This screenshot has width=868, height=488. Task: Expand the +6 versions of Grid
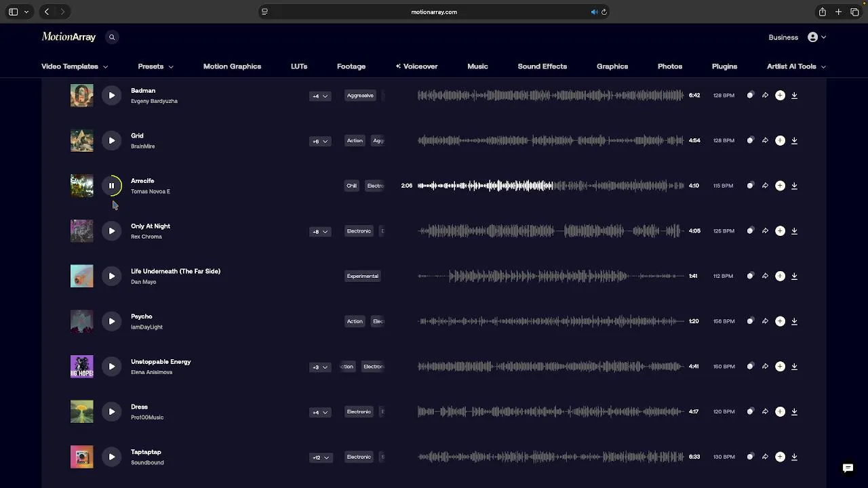tap(320, 141)
